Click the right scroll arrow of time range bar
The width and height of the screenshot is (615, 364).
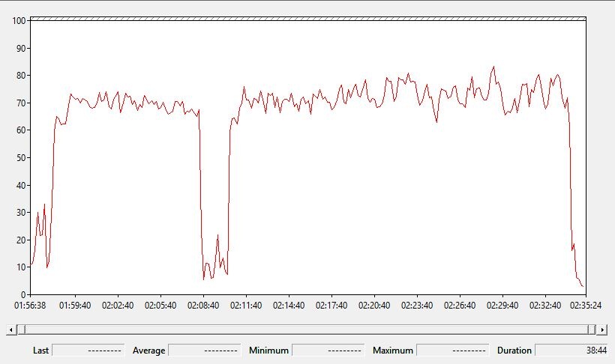coord(602,330)
